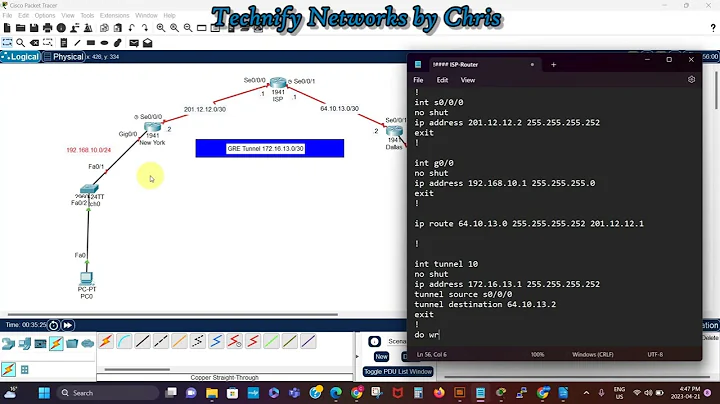This screenshot has height=404, width=720.
Task: Click the Zoom In magnifier icon
Action: [x=161, y=28]
